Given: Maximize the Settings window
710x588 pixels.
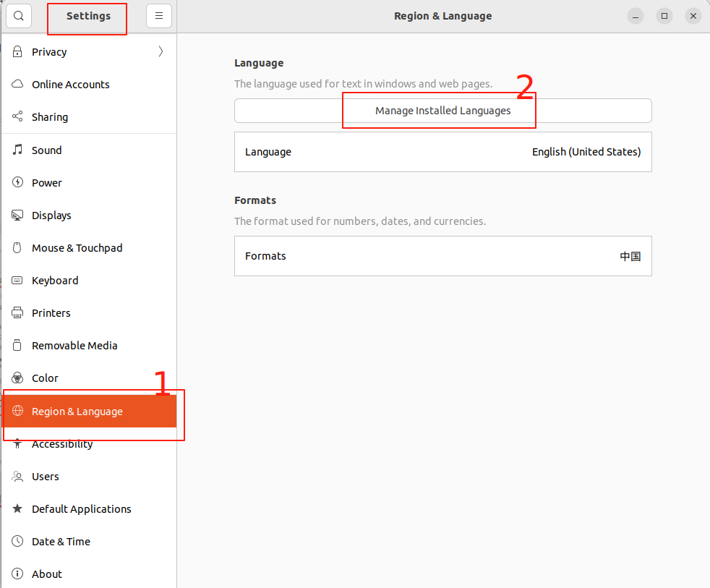Looking at the screenshot, I should pyautogui.click(x=664, y=16).
